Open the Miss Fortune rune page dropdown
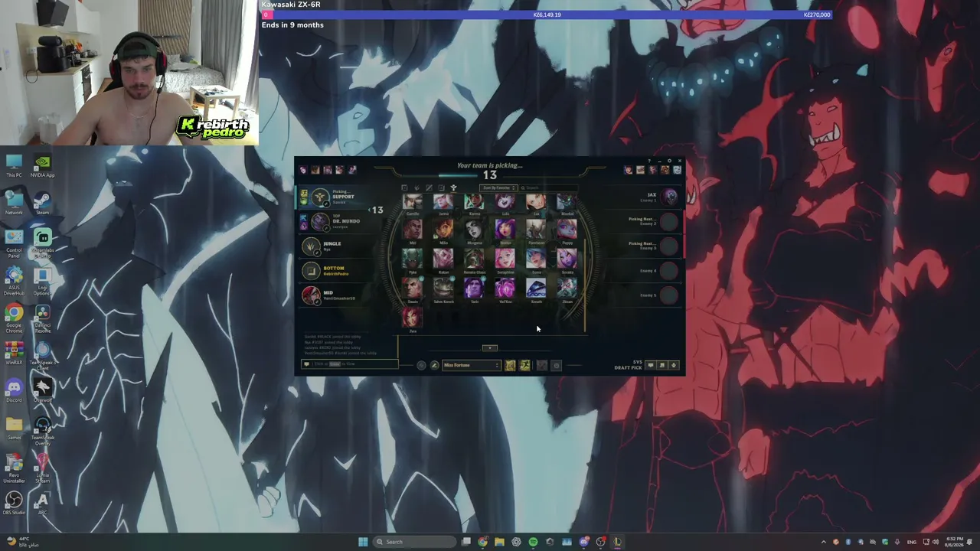 [471, 365]
